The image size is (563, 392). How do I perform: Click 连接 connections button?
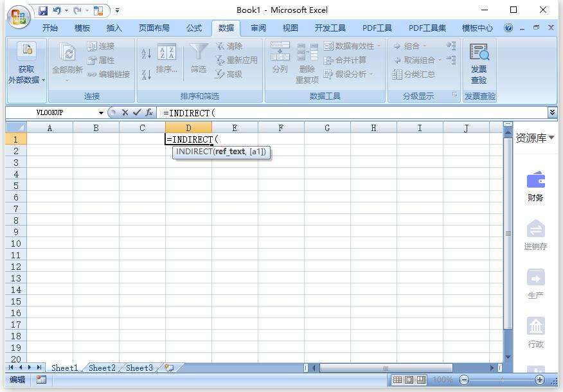[101, 46]
